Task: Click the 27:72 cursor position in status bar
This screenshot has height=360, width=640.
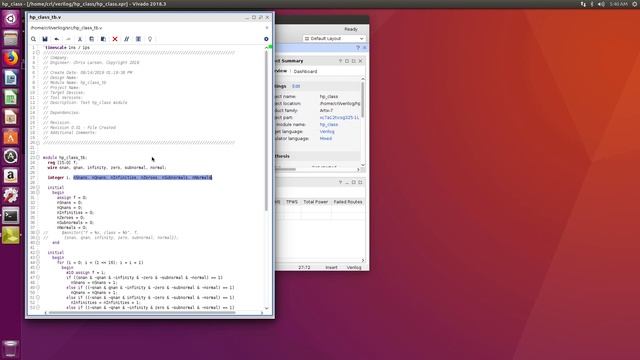Action: click(x=304, y=267)
